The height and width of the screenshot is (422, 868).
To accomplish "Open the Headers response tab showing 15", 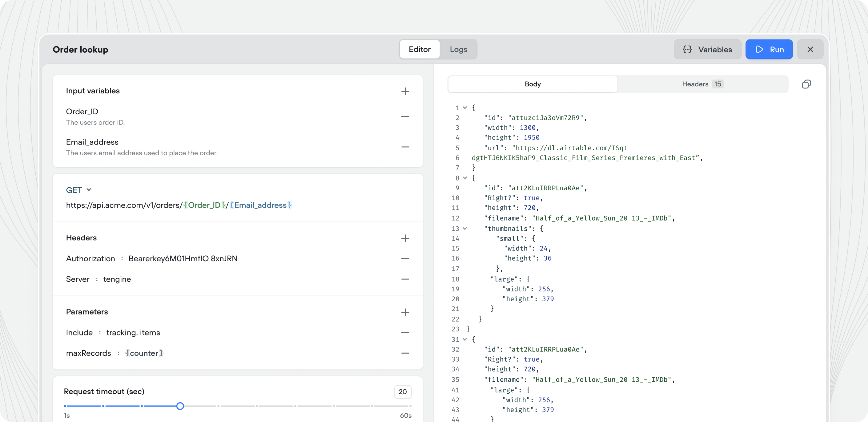I will click(701, 84).
